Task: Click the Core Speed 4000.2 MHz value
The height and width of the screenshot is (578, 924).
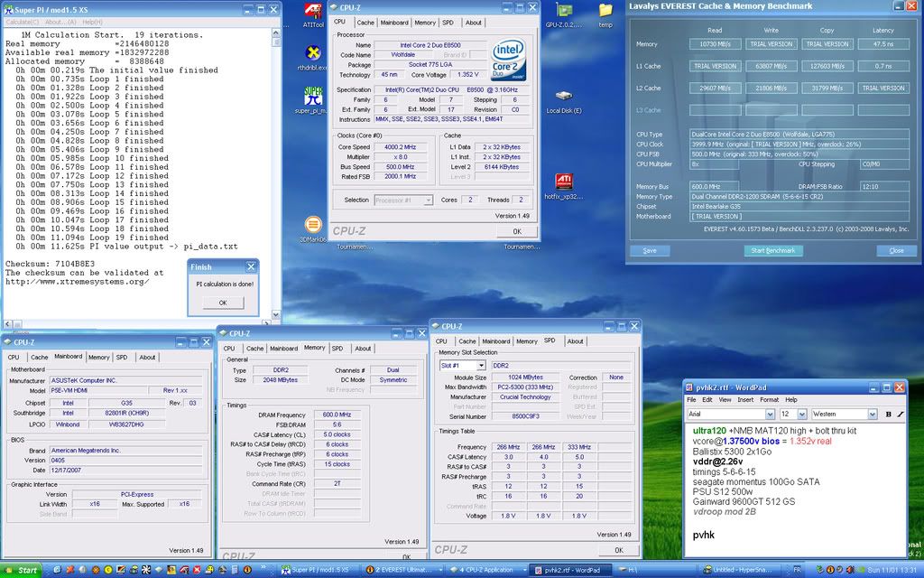Action: pos(400,147)
